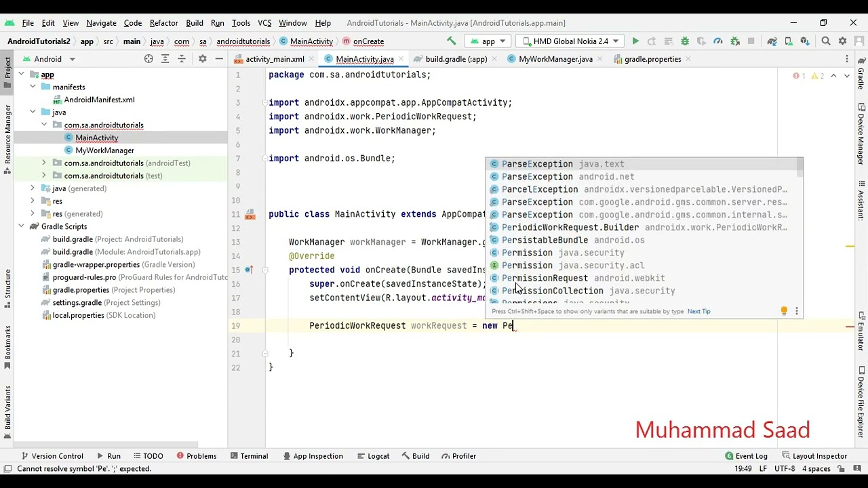
Task: Toggle Device File Explorer side panel
Action: (x=861, y=401)
